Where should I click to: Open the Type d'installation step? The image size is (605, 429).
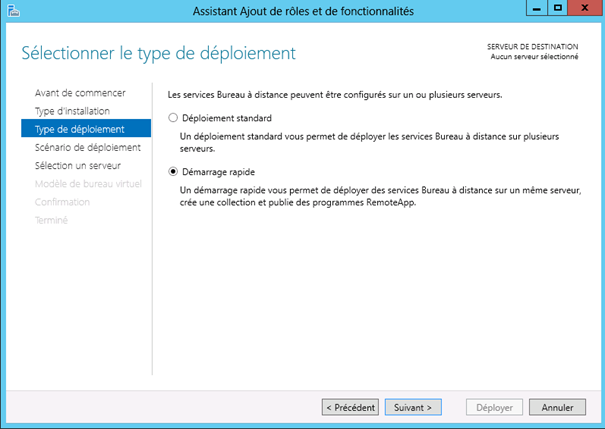click(72, 111)
